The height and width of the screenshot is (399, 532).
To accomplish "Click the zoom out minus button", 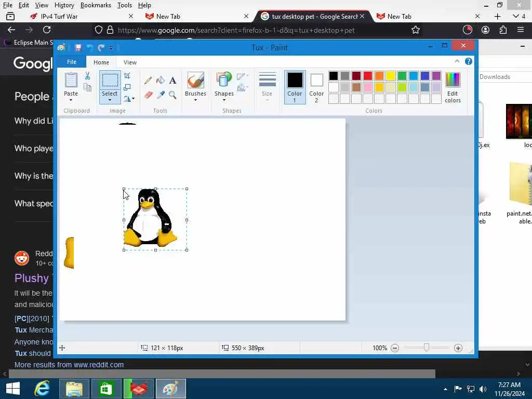I will [395, 348].
